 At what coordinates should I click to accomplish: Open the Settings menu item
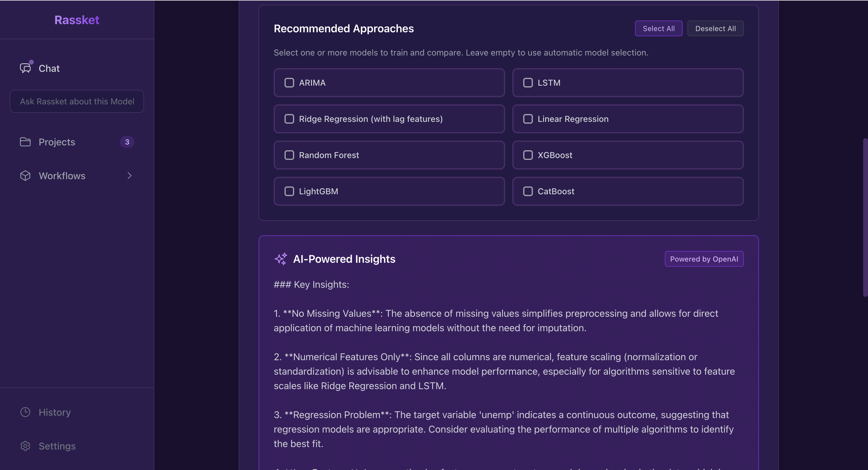coord(57,446)
